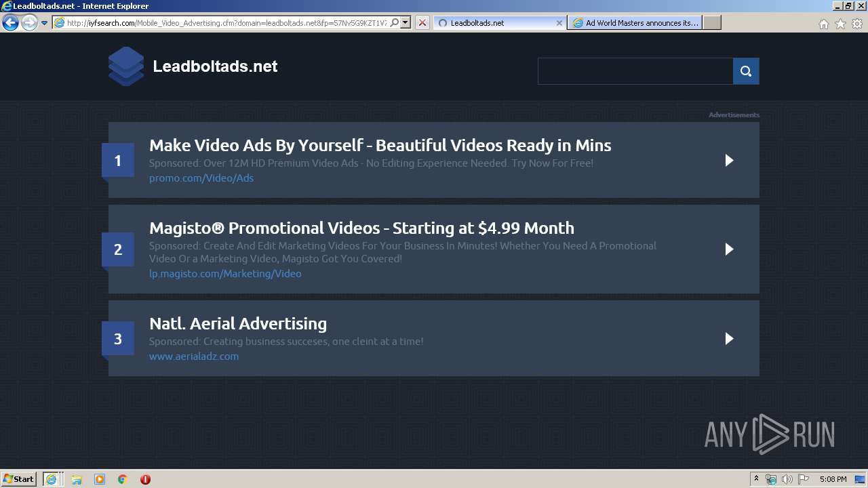Screen dimensions: 868x488
Task: Switch to the Leadboltads.net tab
Action: 499,23
